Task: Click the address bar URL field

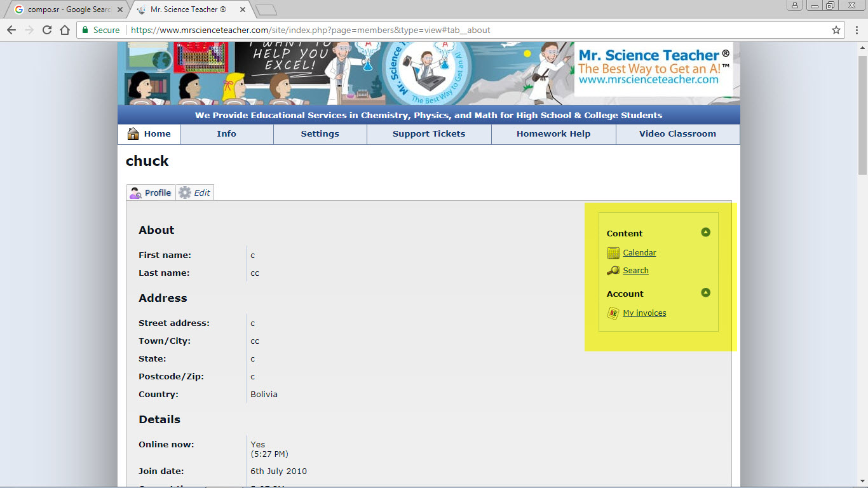Action: click(445, 30)
